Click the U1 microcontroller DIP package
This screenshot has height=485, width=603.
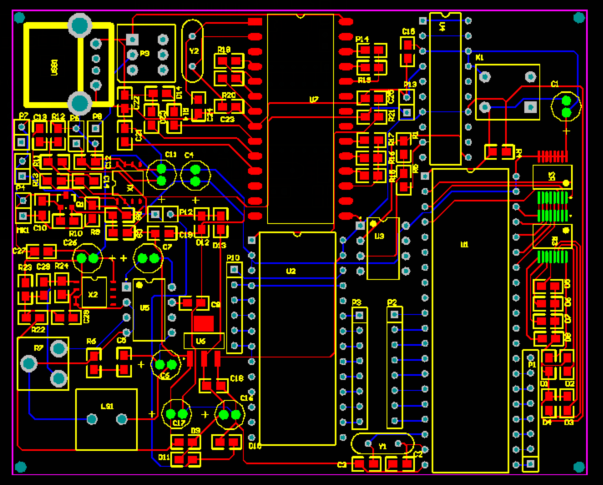click(471, 320)
